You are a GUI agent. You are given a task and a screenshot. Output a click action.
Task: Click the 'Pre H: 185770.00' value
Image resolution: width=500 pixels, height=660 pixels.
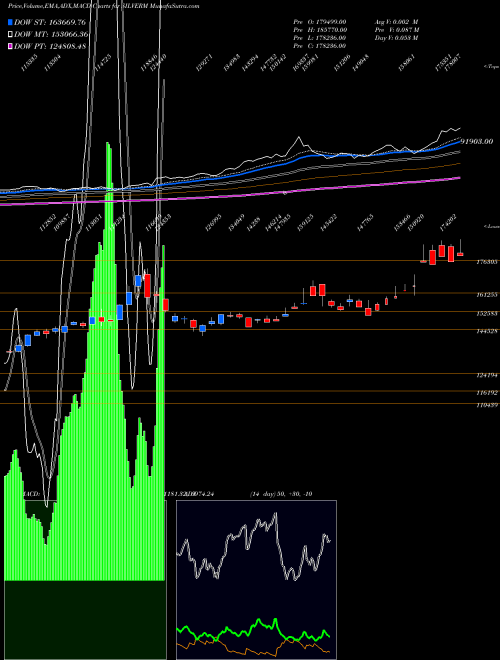click(320, 30)
